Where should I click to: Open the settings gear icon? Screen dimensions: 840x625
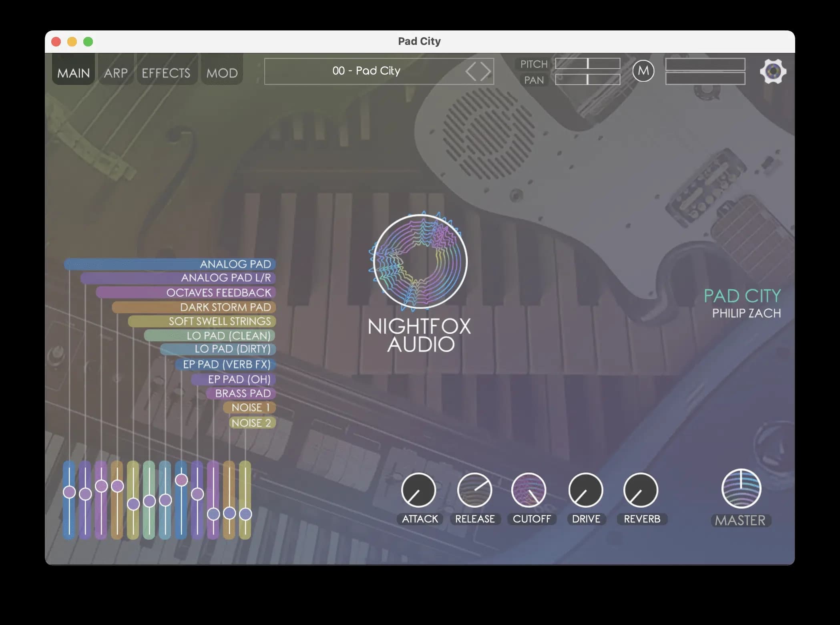click(x=773, y=71)
